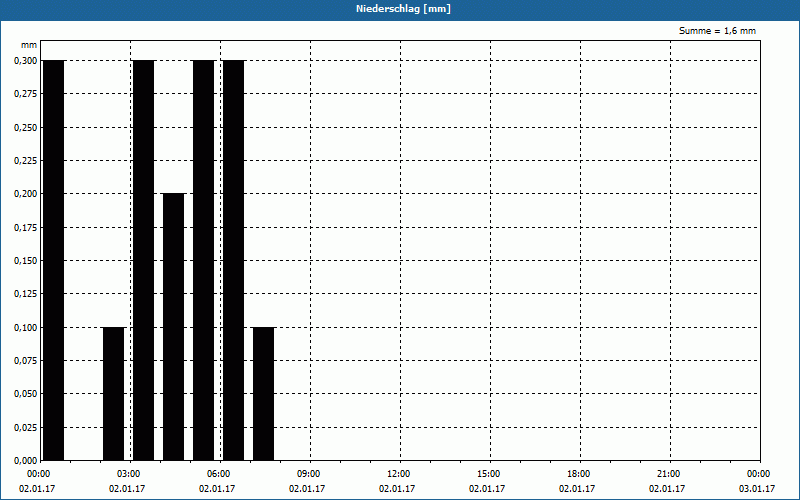Click the 00:00 label above date 03.01.17
Screen dimensions: 800x500
758,474
